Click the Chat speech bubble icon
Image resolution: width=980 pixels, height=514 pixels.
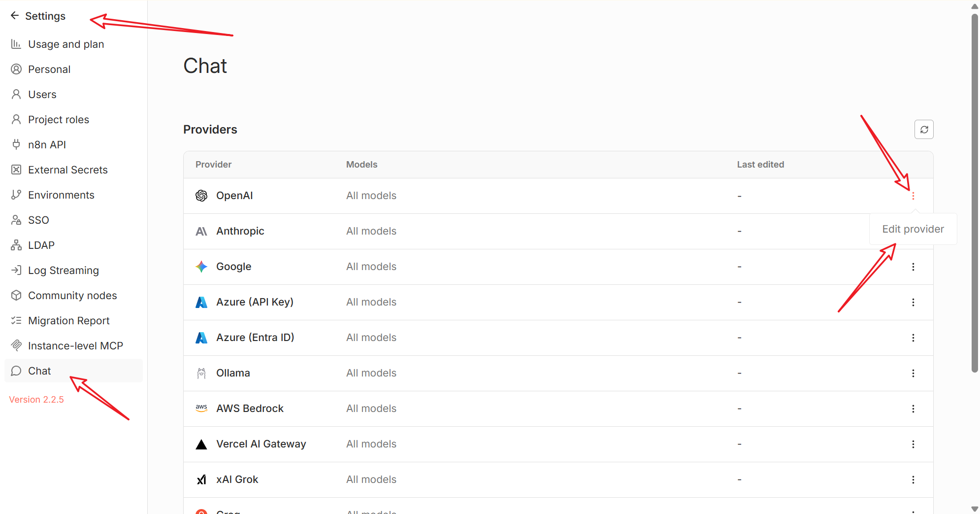16,371
